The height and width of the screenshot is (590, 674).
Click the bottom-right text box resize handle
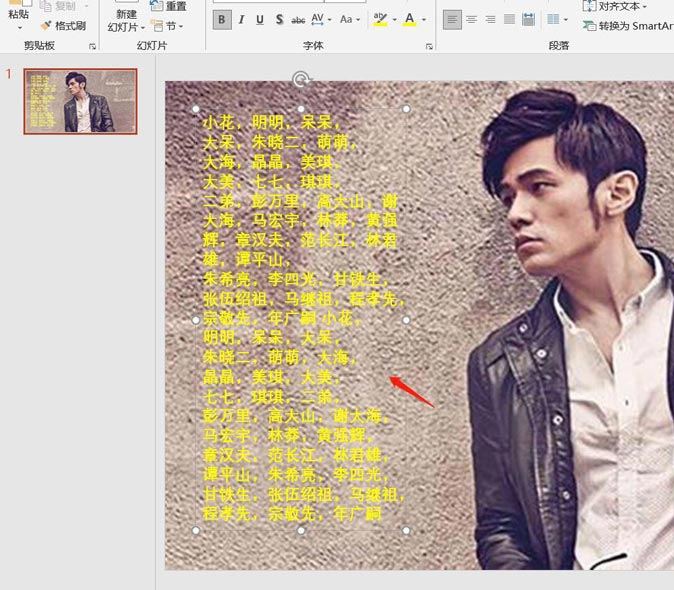coord(406,530)
